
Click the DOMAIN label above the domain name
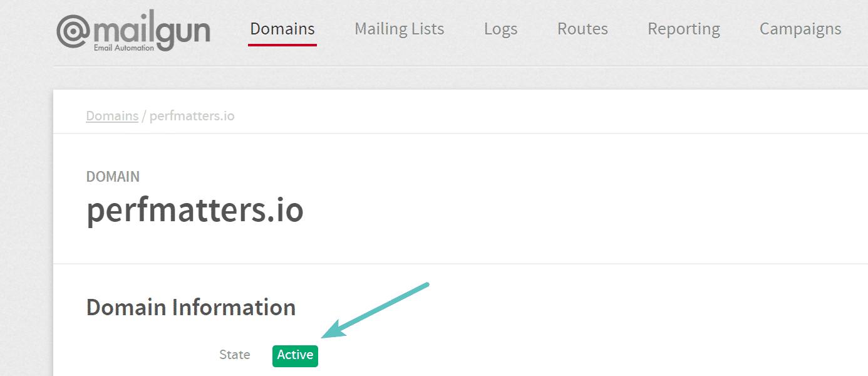tap(113, 177)
